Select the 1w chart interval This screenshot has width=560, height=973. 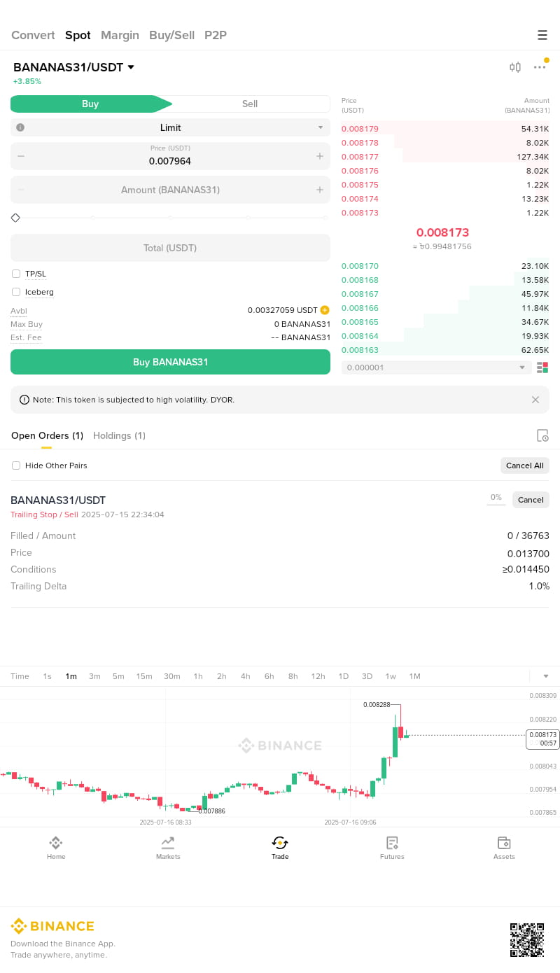(391, 676)
